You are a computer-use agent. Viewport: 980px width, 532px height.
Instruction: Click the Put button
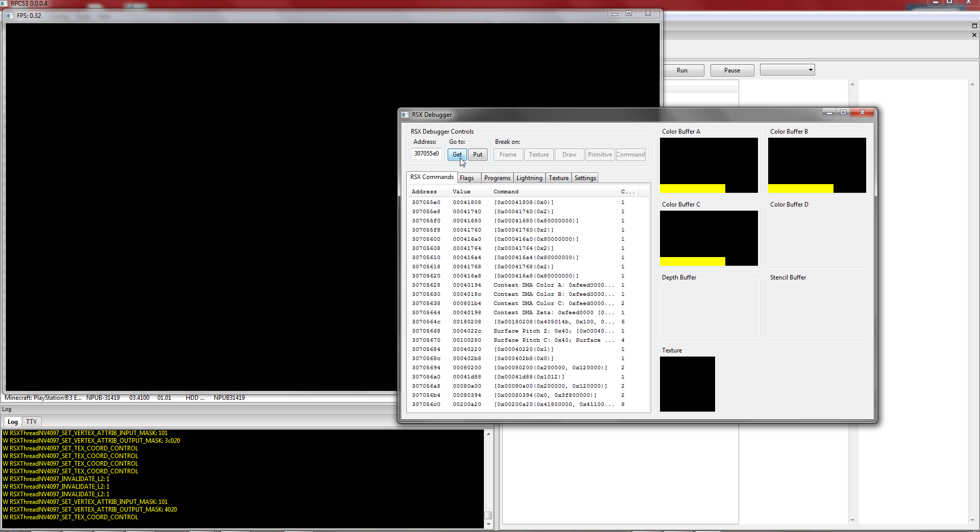click(477, 155)
